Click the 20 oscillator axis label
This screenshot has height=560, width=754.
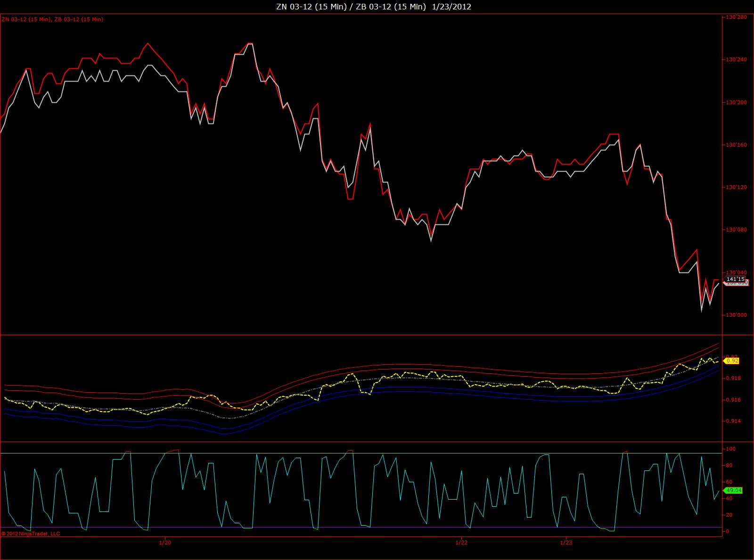click(x=730, y=515)
